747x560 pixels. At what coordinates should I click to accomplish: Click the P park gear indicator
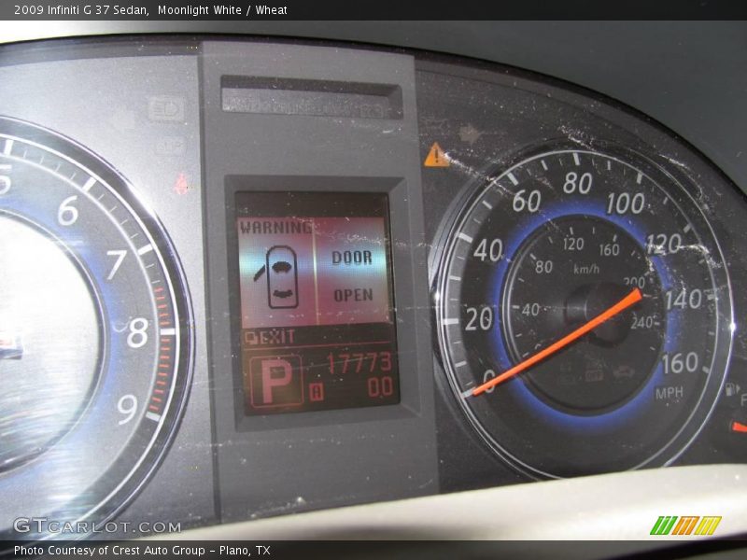tap(275, 382)
